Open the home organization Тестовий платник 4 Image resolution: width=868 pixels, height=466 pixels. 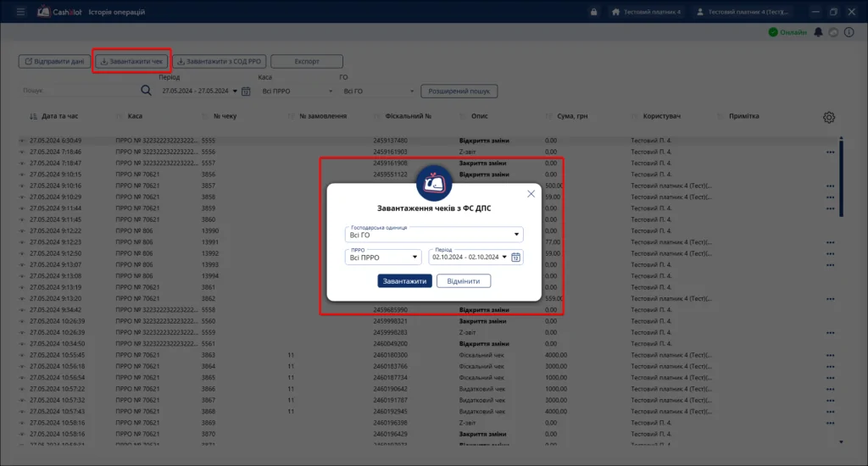click(646, 12)
